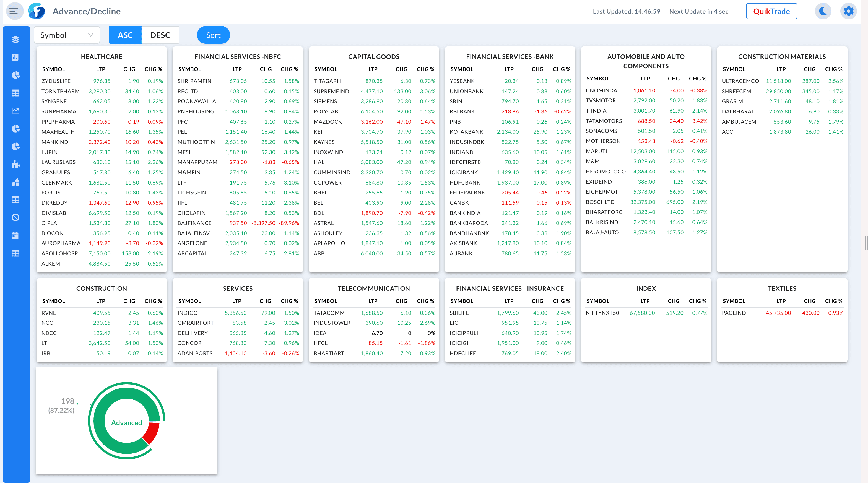Click pie chart icon directly above puzzle icon
868x483 pixels.
point(15,146)
